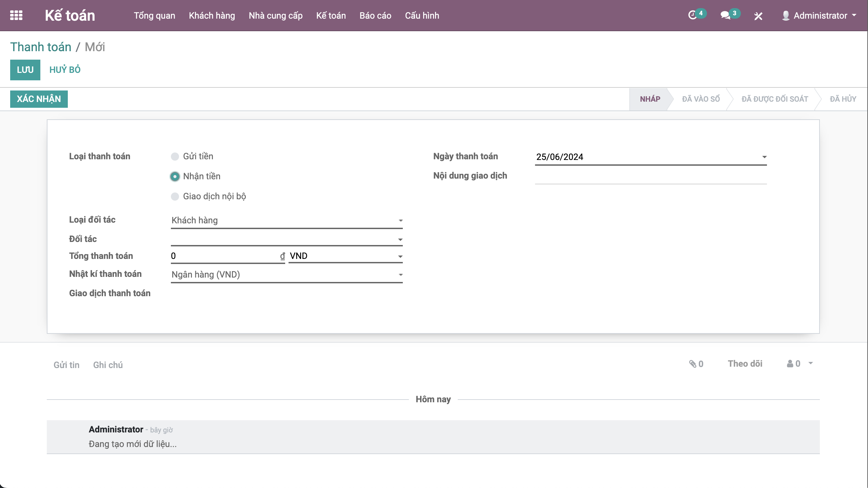Click the Nội dung giao dịch field
This screenshot has width=868, height=488.
[x=650, y=177]
